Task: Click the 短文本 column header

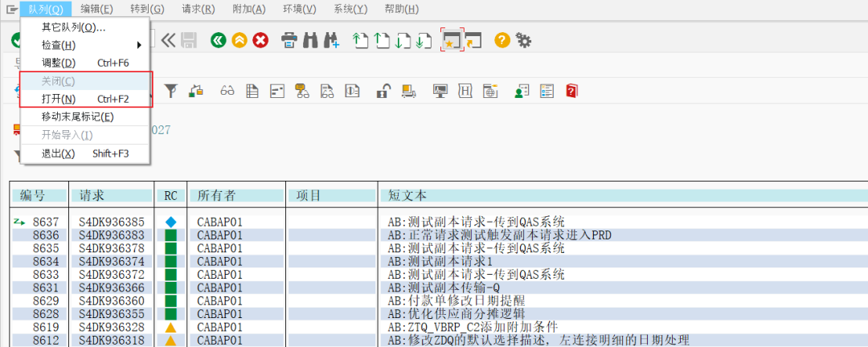Action: pyautogui.click(x=624, y=195)
